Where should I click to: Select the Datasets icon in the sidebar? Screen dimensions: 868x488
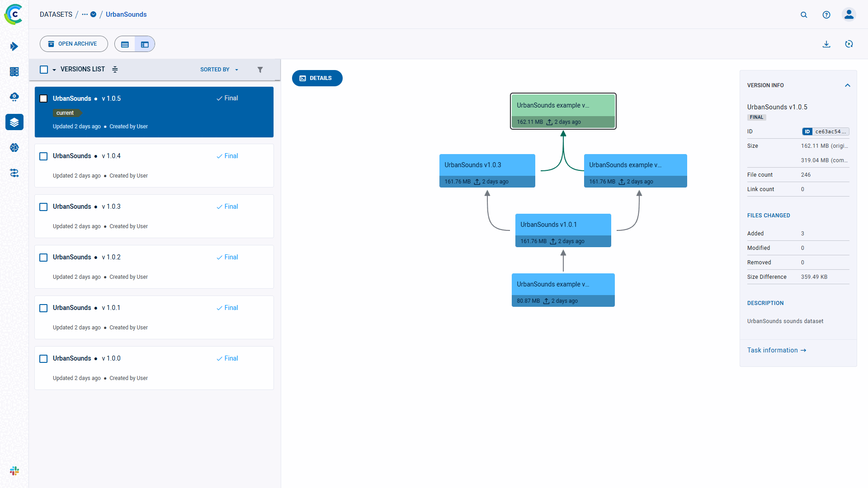point(14,122)
